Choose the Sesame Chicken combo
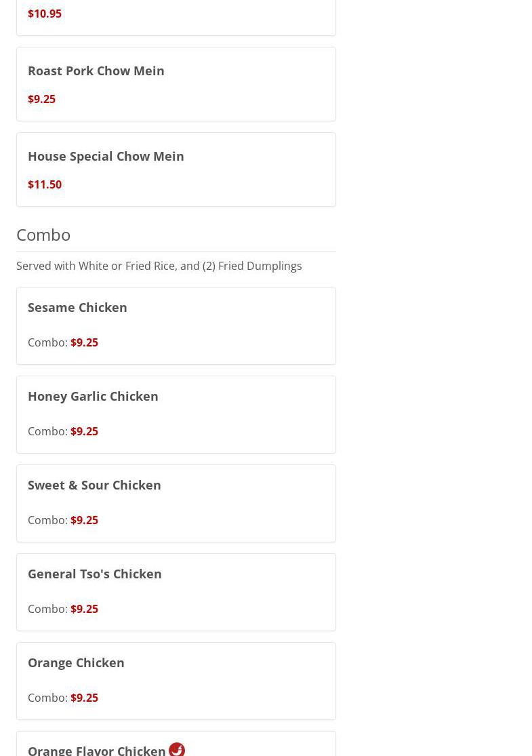Viewport: 532px width, 756px height. [x=77, y=307]
